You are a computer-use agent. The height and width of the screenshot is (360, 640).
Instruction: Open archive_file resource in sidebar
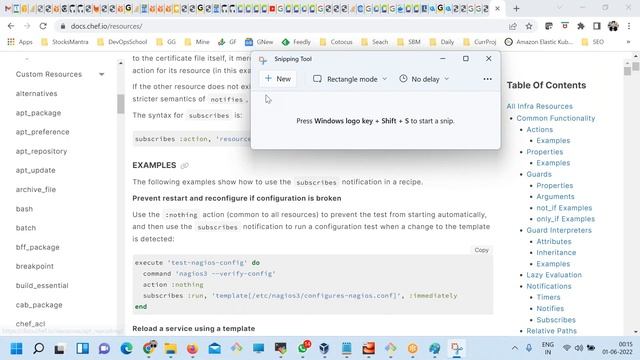(36, 189)
